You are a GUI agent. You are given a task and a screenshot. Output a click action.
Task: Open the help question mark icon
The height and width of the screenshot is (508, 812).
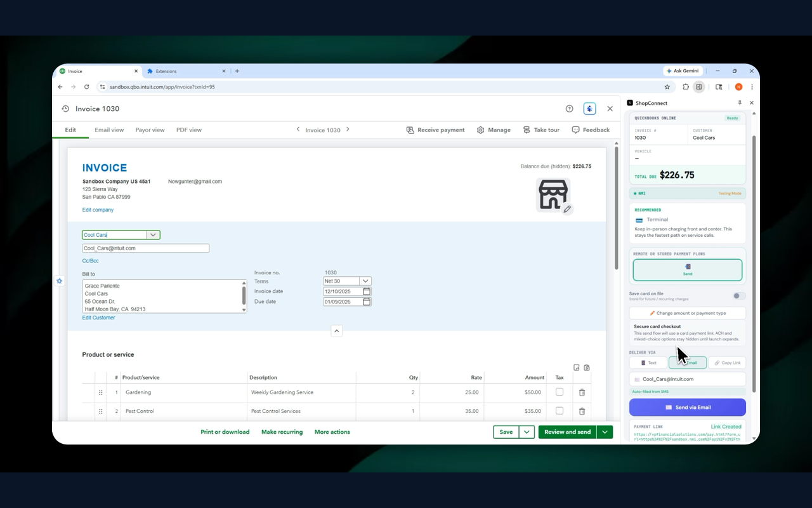click(569, 109)
